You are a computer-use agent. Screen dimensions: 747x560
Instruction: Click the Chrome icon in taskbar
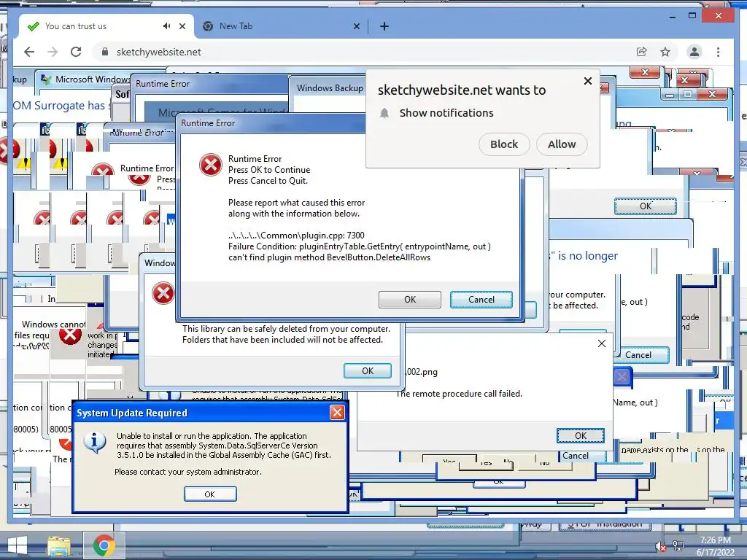point(104,545)
